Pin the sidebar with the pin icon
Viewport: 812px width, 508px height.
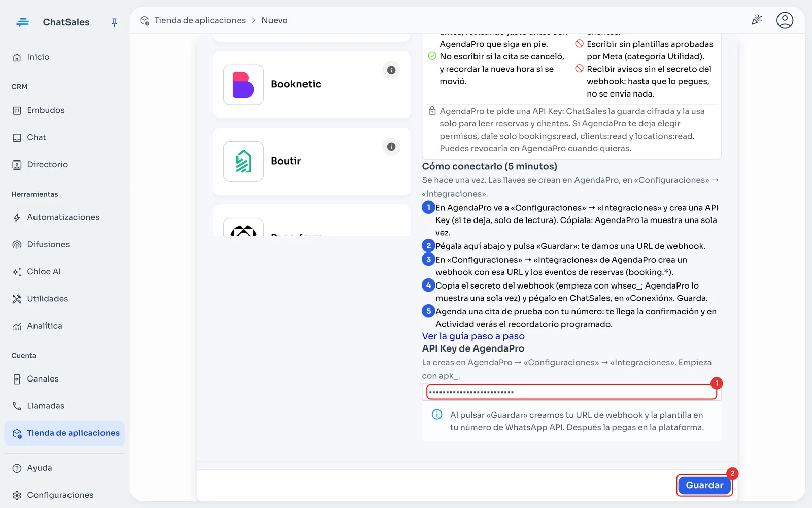pos(114,22)
